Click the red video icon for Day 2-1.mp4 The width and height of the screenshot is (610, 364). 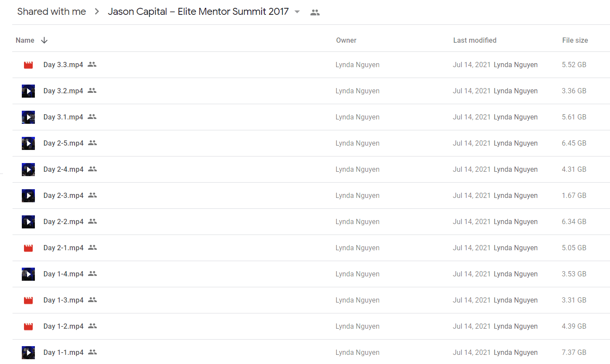[28, 248]
